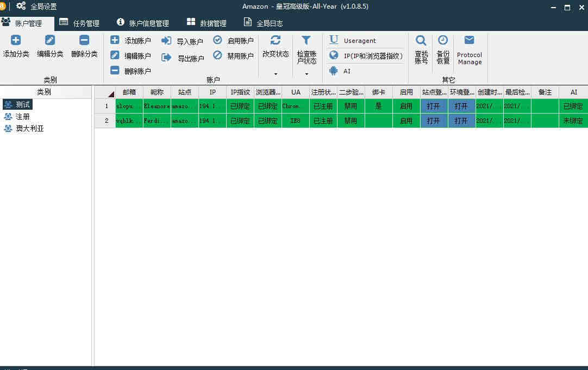Click the select-all corner of the table

(105, 92)
